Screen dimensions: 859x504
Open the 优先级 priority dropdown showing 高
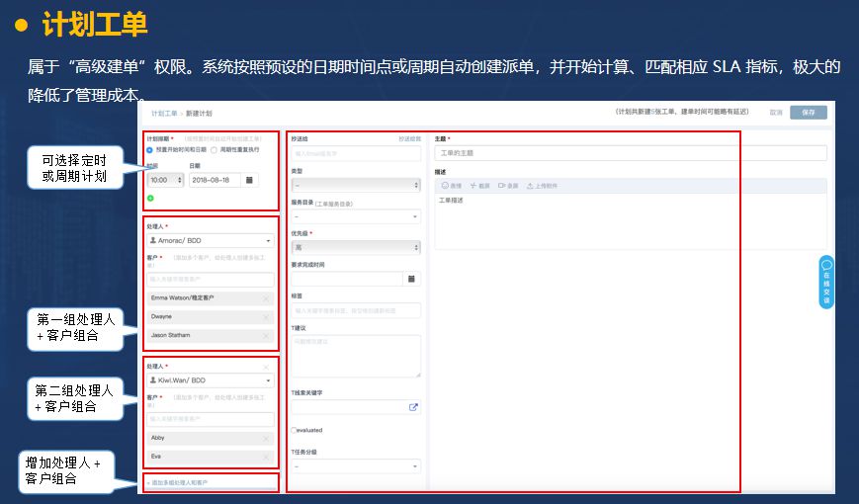point(356,248)
